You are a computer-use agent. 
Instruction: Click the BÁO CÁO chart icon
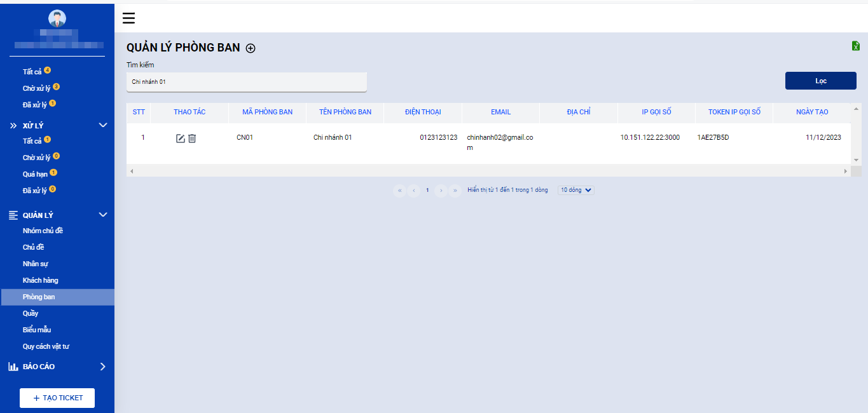click(13, 367)
